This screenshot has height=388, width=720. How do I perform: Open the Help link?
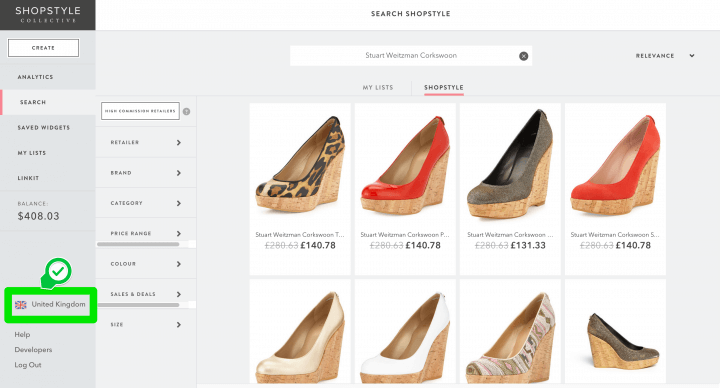(22, 335)
